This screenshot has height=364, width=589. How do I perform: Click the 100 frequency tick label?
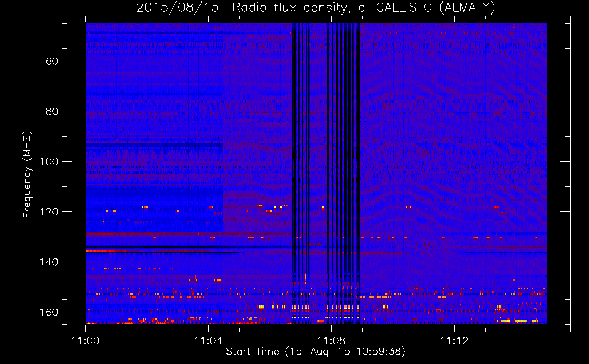pyautogui.click(x=49, y=162)
